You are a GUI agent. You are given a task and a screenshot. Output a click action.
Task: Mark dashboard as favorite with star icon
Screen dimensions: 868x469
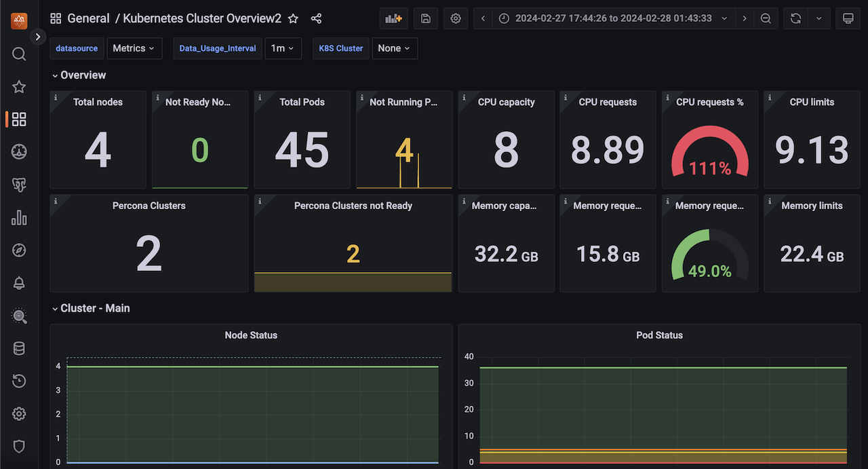293,18
